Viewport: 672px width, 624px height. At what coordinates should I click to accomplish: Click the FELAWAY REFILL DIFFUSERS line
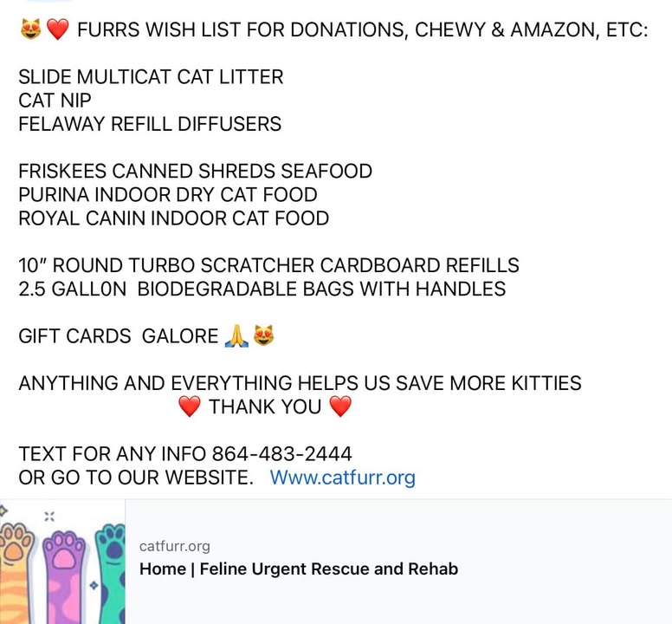click(150, 124)
